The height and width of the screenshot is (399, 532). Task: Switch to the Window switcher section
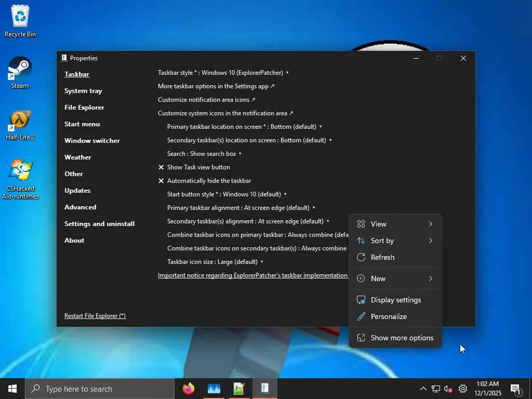(x=92, y=141)
